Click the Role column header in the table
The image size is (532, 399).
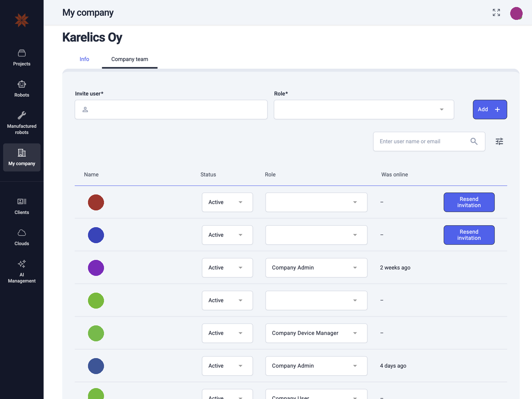(x=270, y=175)
